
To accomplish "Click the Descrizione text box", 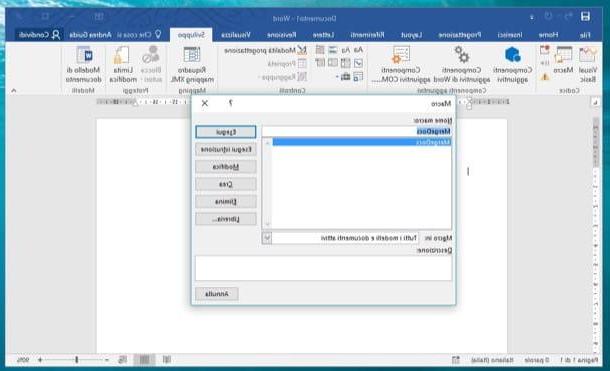I will point(324,268).
